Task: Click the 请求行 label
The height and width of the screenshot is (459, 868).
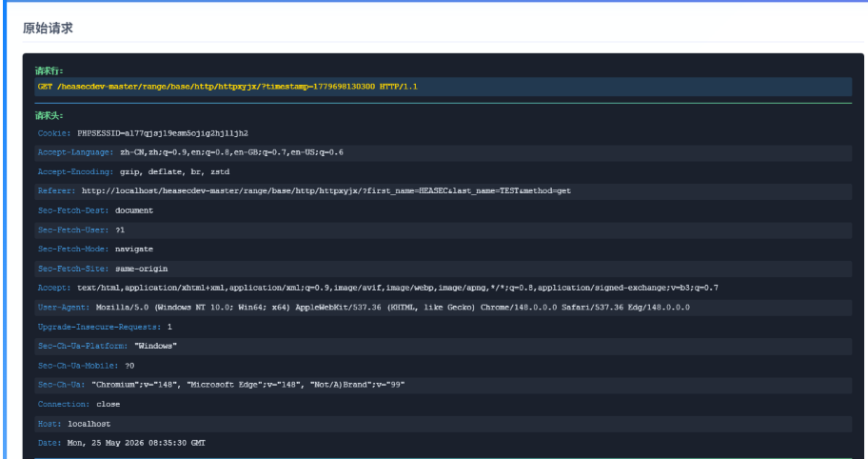Action: [49, 70]
